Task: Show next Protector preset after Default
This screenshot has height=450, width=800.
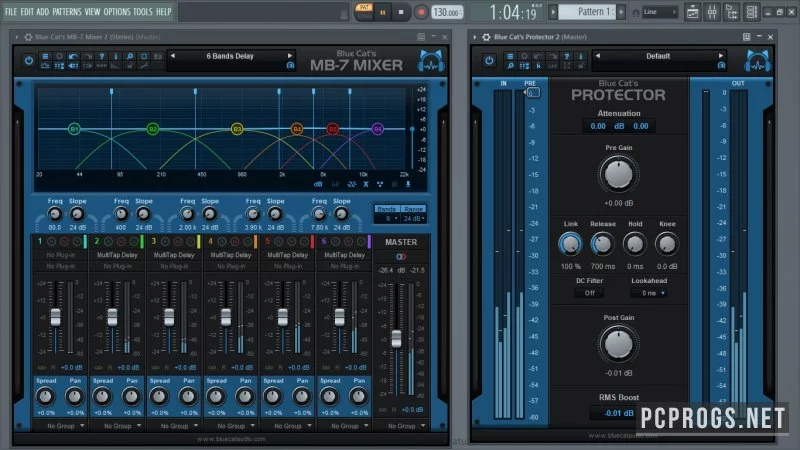Action: pos(720,56)
